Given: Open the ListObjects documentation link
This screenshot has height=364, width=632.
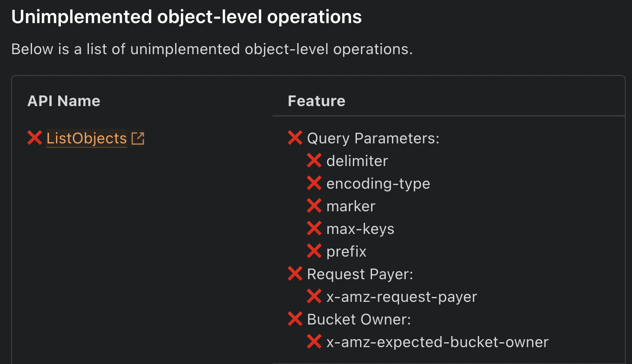Looking at the screenshot, I should 87,138.
